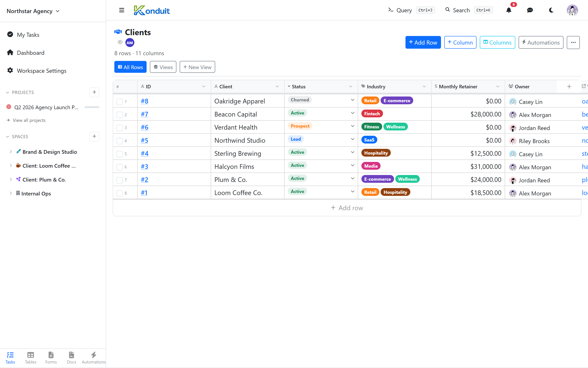The height and width of the screenshot is (368, 588).
Task: Click the My Tasks checkmark icon
Action: (x=10, y=34)
